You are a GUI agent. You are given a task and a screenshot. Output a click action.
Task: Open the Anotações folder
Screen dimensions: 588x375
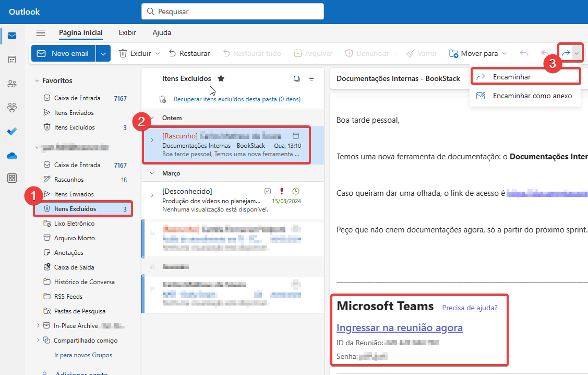point(83,253)
